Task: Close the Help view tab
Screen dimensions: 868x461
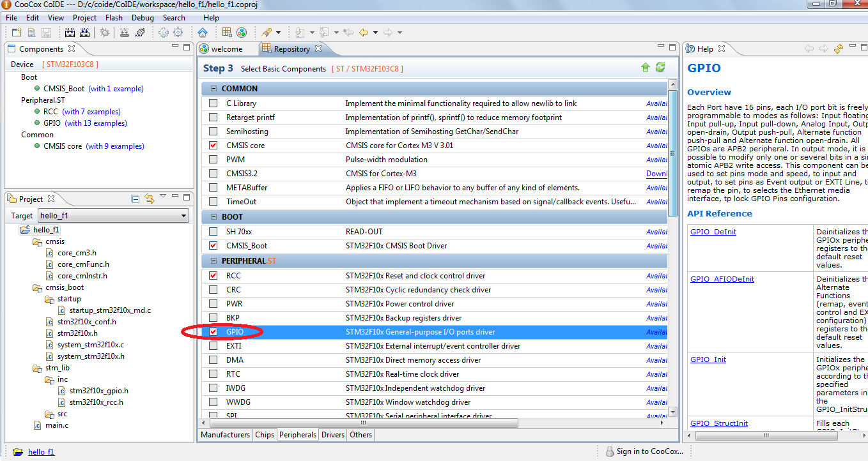Action: pos(722,49)
